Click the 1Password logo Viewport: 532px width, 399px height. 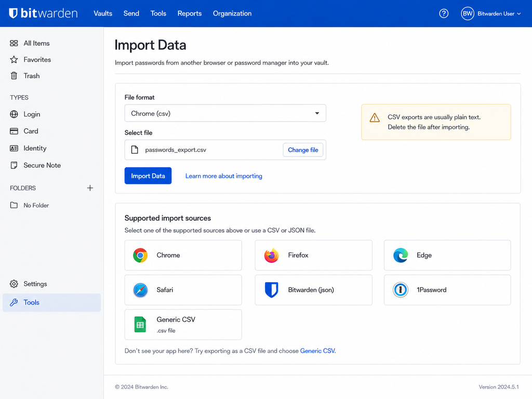pyautogui.click(x=401, y=290)
